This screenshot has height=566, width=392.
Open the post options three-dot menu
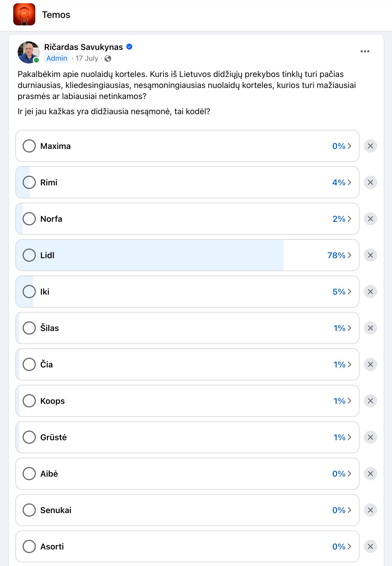(x=365, y=51)
